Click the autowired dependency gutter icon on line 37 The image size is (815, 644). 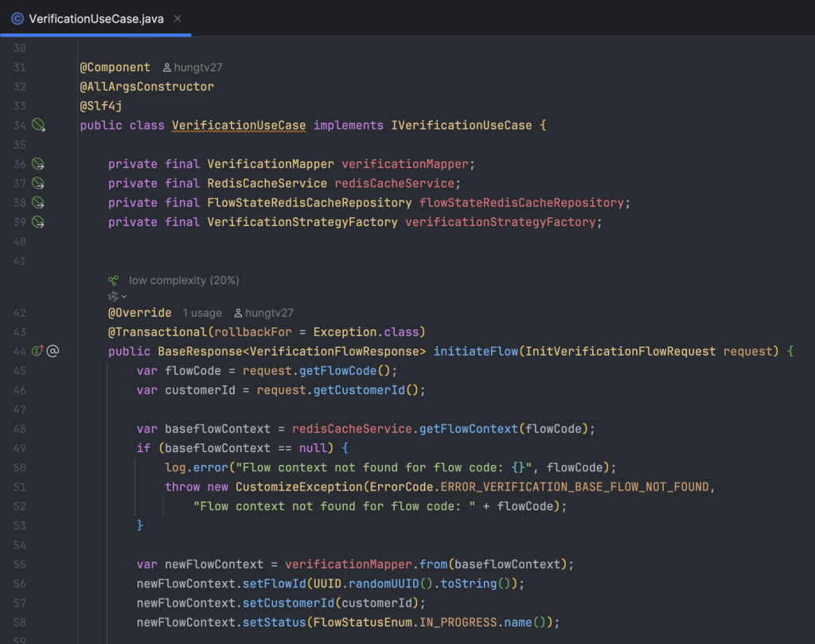38,183
